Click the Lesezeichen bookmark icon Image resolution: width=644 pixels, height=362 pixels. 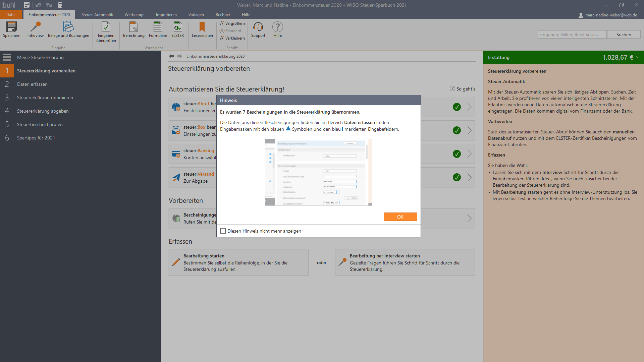coord(202,27)
